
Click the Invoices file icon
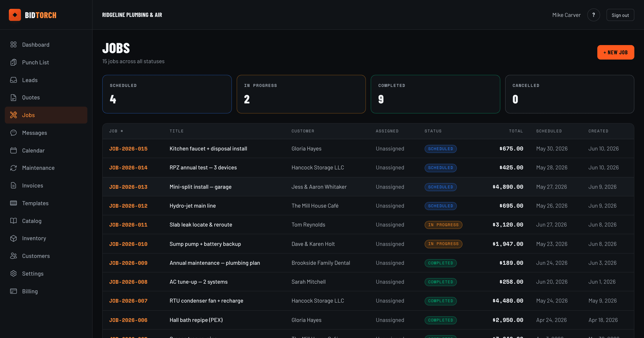pyautogui.click(x=13, y=185)
